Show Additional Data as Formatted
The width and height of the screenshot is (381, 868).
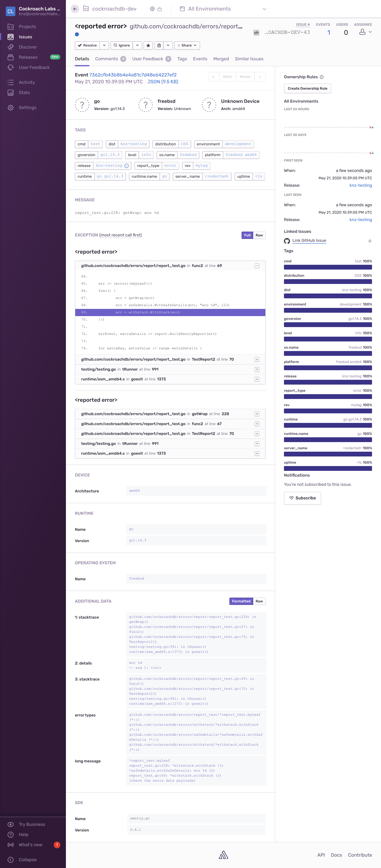[241, 601]
